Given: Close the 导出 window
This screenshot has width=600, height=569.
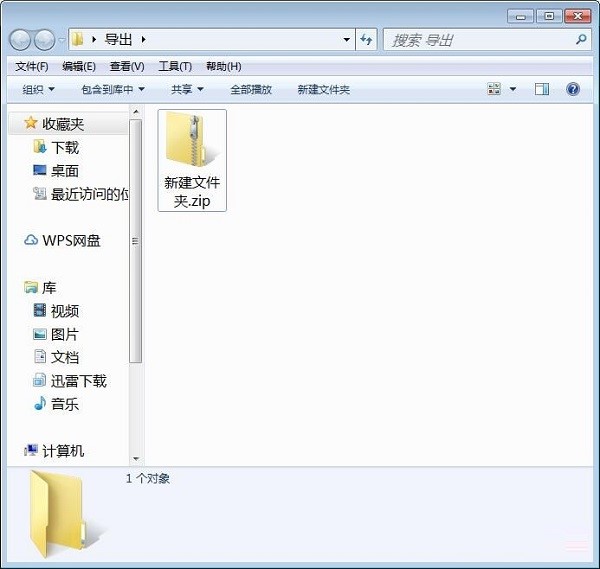Looking at the screenshot, I should 578,16.
